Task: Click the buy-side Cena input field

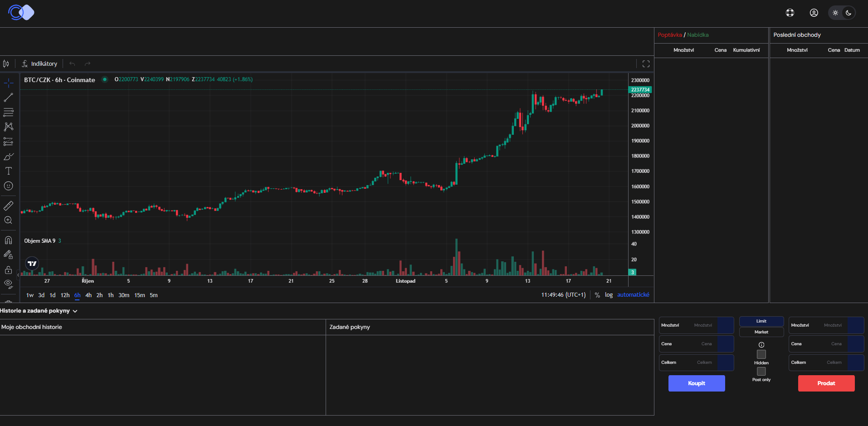Action: [x=696, y=344]
